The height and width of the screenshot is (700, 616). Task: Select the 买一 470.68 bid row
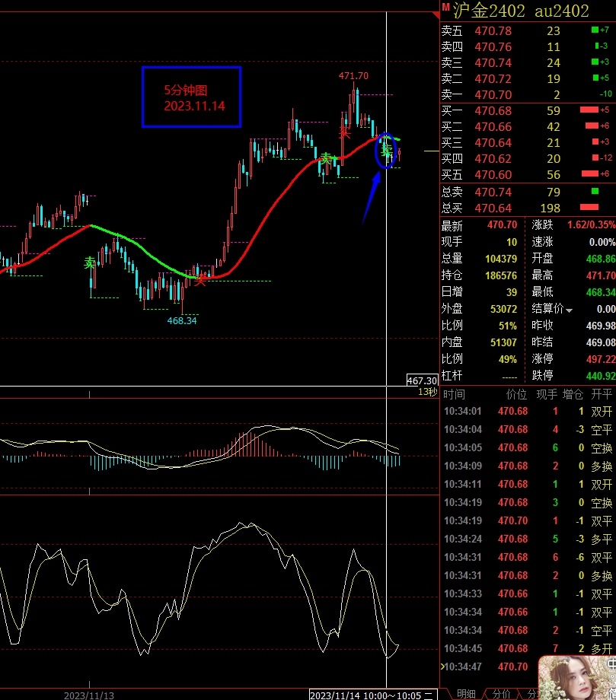click(x=528, y=111)
